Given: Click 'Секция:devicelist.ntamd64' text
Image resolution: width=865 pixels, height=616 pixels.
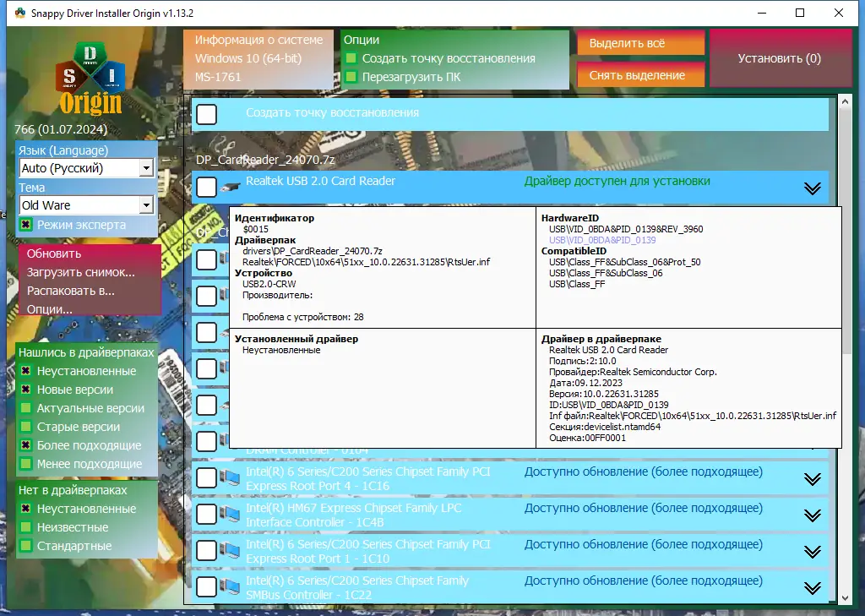Looking at the screenshot, I should click(605, 427).
